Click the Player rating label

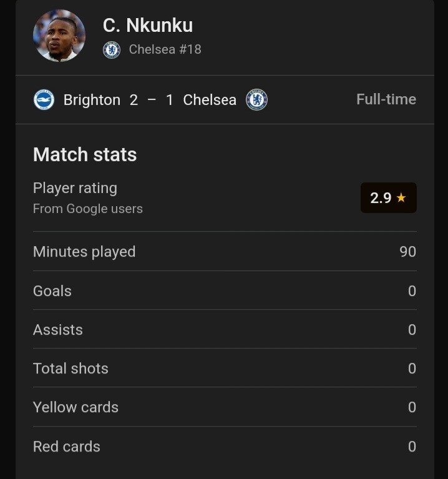tap(75, 188)
